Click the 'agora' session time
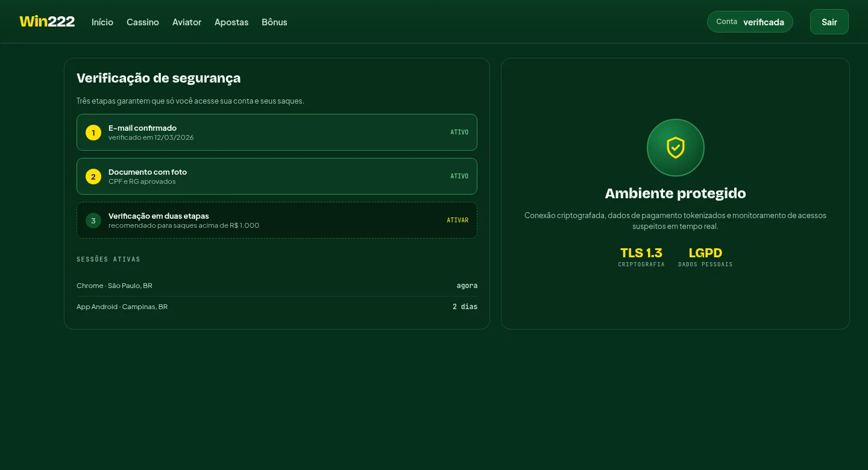 pyautogui.click(x=467, y=286)
